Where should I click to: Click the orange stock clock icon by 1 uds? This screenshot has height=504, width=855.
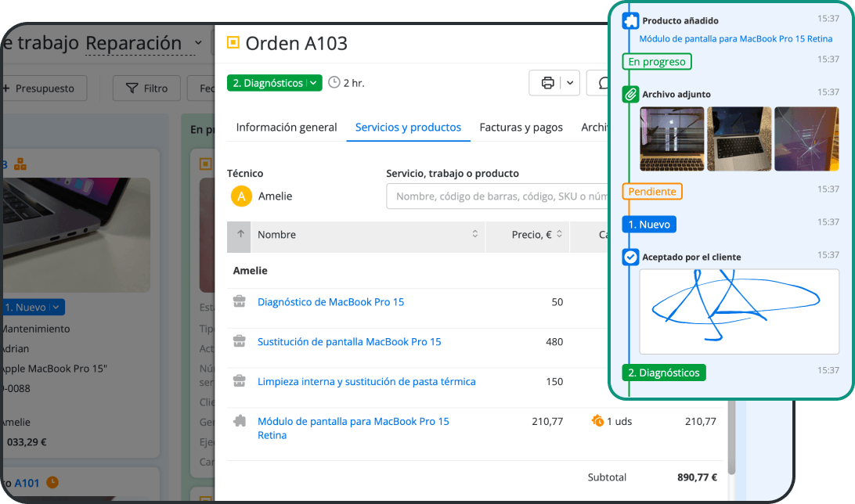tap(597, 420)
